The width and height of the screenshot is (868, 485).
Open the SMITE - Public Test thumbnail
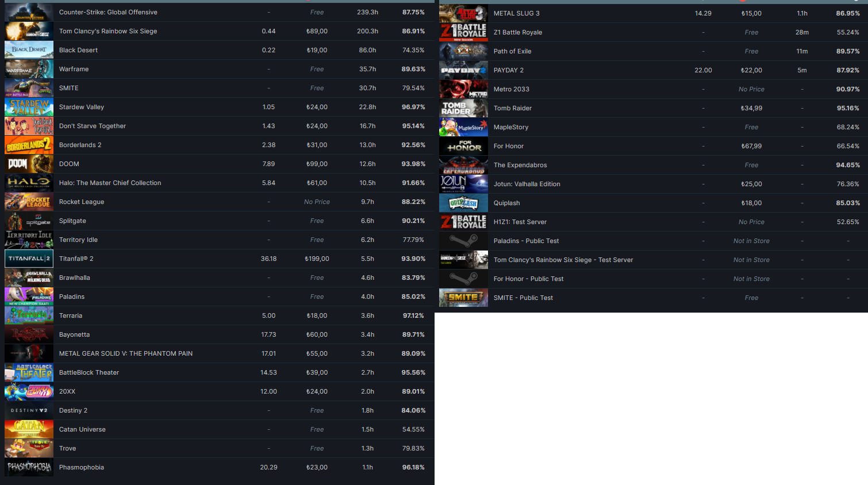click(463, 298)
